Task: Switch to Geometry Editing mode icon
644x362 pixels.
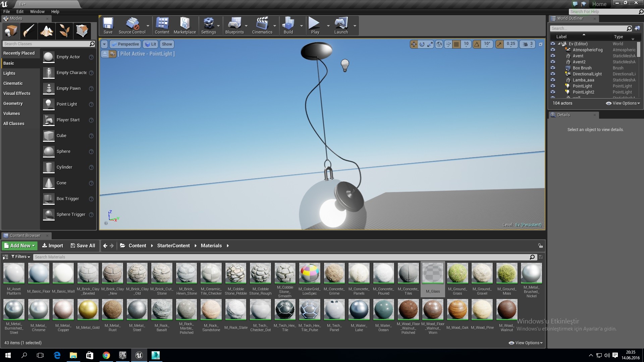Action: click(x=82, y=31)
